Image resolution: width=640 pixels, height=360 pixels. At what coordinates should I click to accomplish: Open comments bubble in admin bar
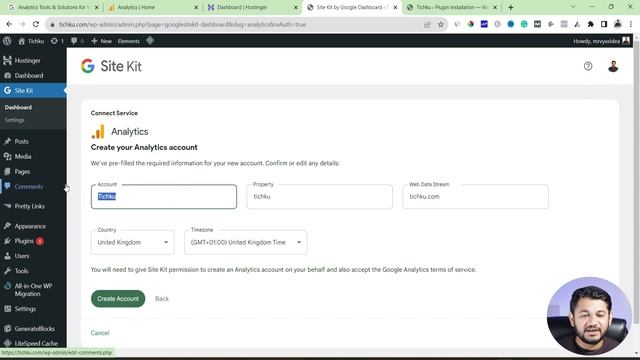click(x=77, y=41)
